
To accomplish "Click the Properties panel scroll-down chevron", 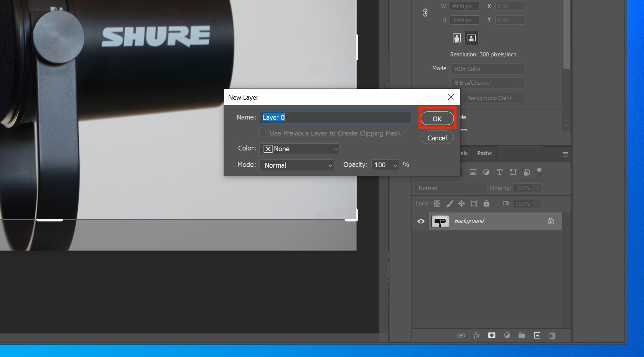I will coord(567,126).
